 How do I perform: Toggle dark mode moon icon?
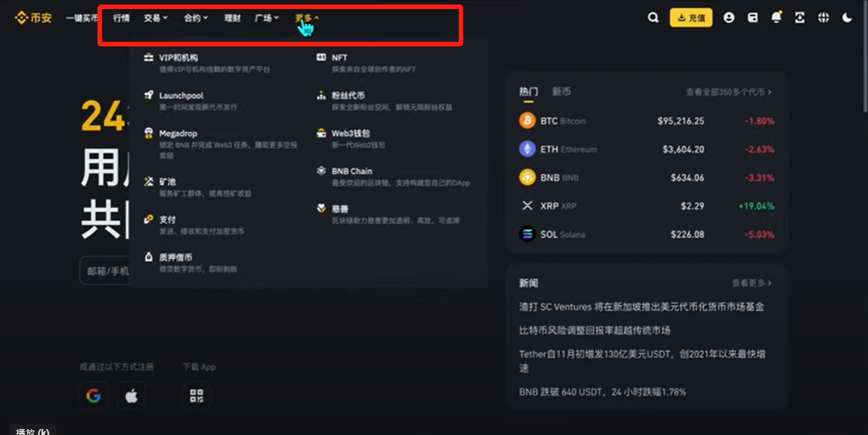coord(847,18)
